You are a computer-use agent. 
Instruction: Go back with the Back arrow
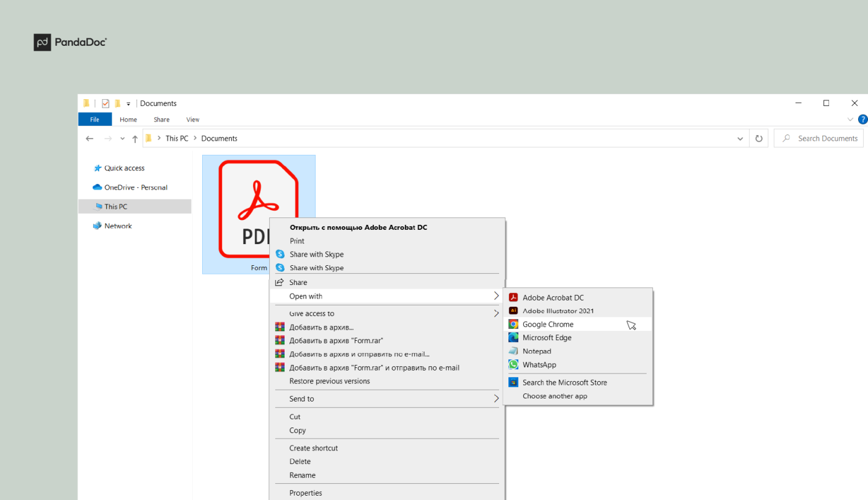pyautogui.click(x=90, y=139)
